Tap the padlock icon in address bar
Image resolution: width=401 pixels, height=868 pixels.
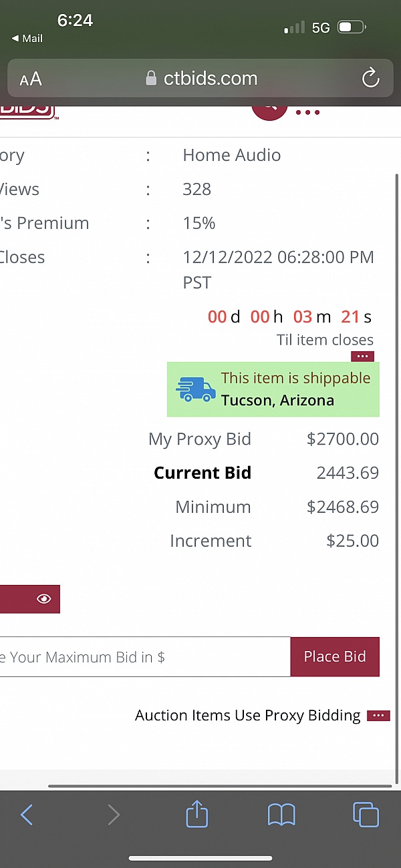click(150, 77)
